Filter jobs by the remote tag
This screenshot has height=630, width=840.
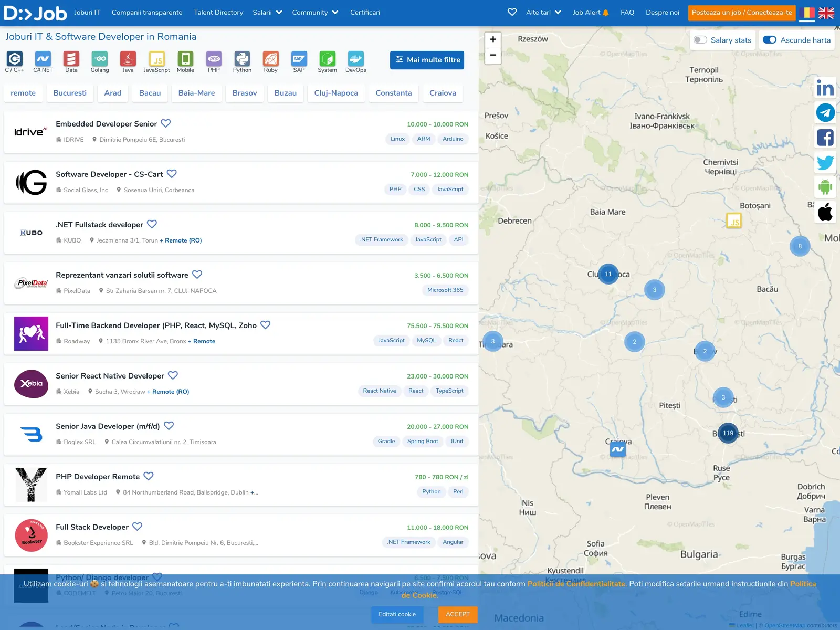click(x=23, y=93)
